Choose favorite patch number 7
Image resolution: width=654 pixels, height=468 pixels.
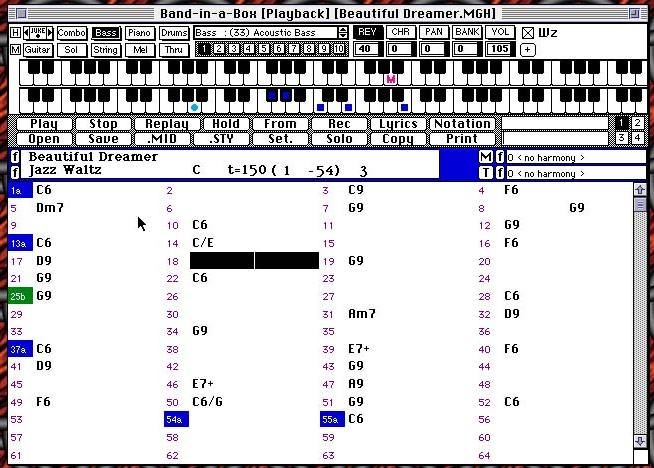294,49
